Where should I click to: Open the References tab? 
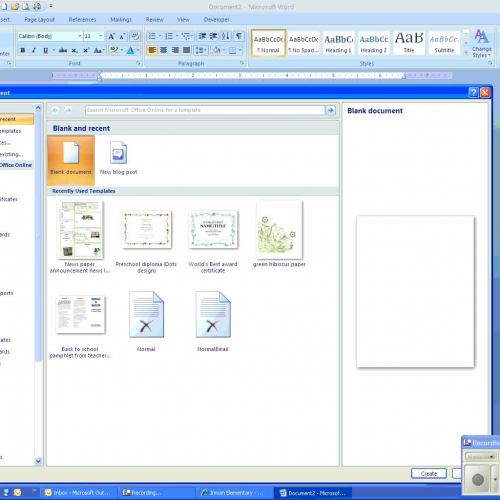[82, 20]
